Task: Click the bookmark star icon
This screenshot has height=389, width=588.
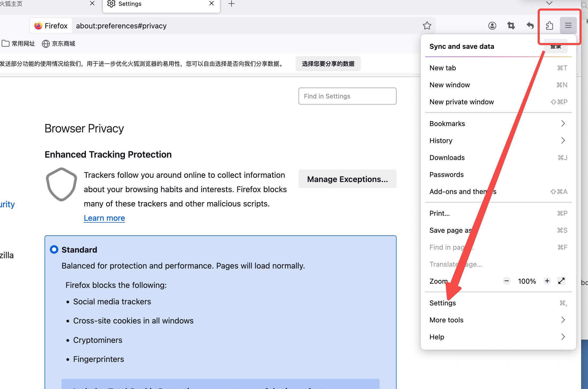Action: point(427,26)
